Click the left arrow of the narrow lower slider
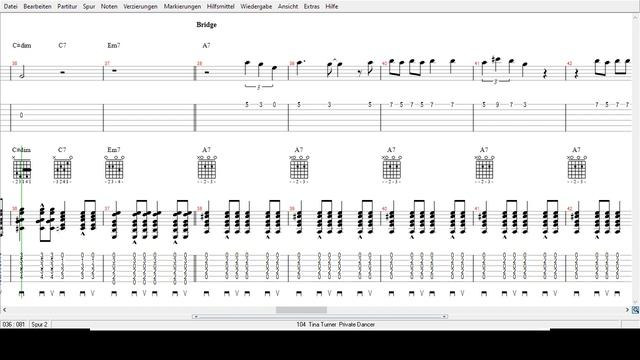640x360 pixels. [196, 316]
